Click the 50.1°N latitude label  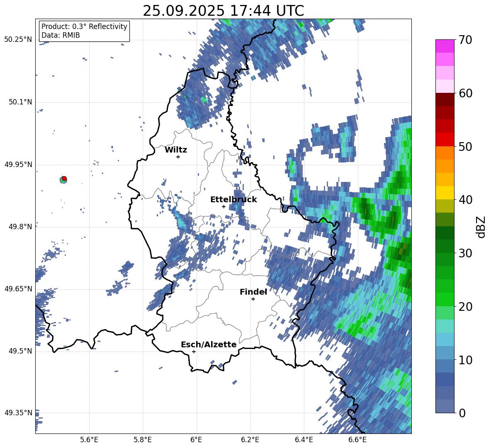tap(20, 102)
